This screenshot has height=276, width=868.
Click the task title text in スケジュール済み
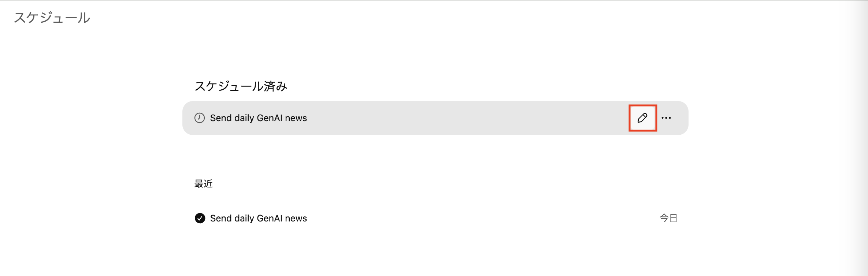(x=258, y=118)
